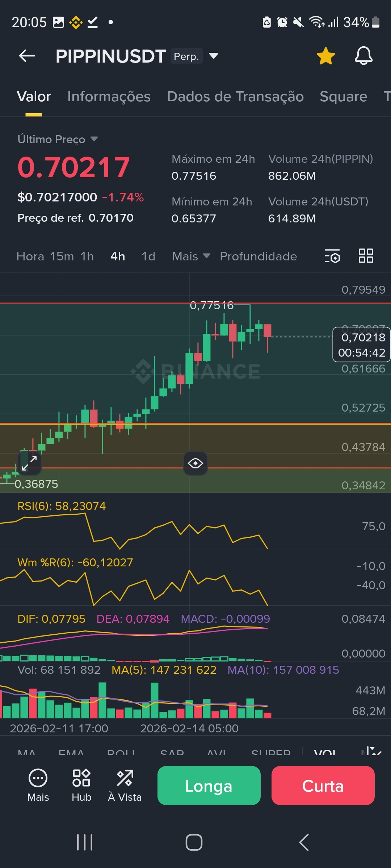Screen dimensions: 391x868
Task: Switch to the Square tab
Action: pos(343,97)
